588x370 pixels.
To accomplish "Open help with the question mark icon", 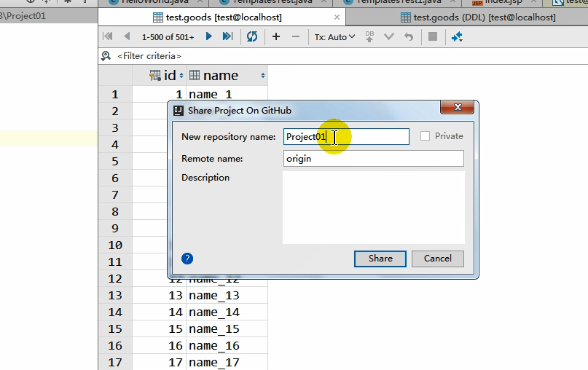I will 187,259.
